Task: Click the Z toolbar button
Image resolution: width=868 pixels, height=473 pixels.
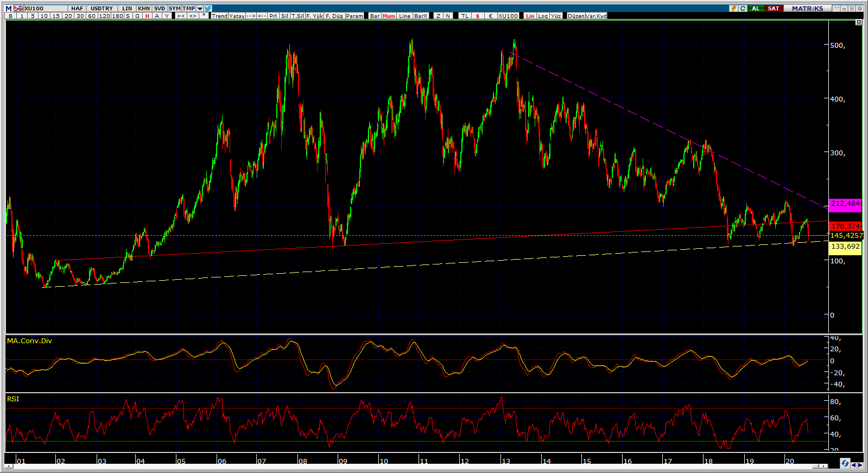Action: pyautogui.click(x=438, y=16)
